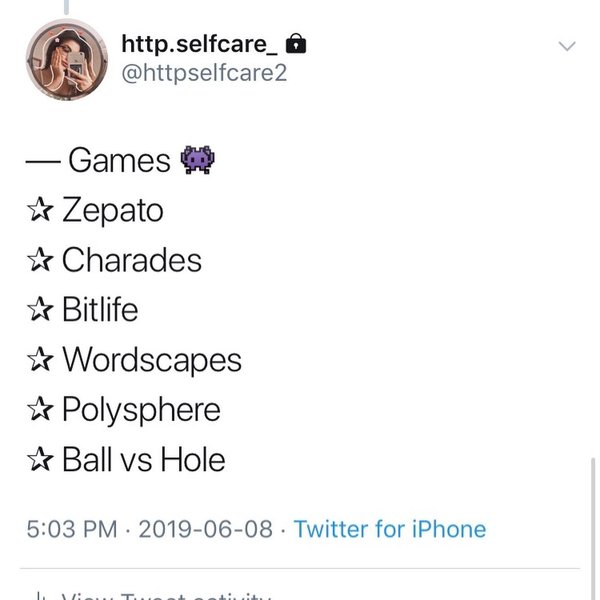The height and width of the screenshot is (600, 600).
Task: Click the star before Wordscapes
Action: [x=40, y=360]
